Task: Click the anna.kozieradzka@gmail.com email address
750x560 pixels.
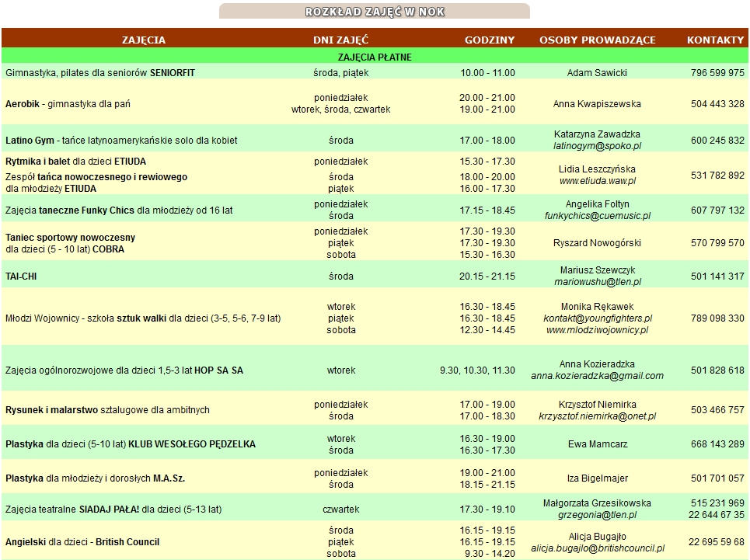Action: click(597, 376)
